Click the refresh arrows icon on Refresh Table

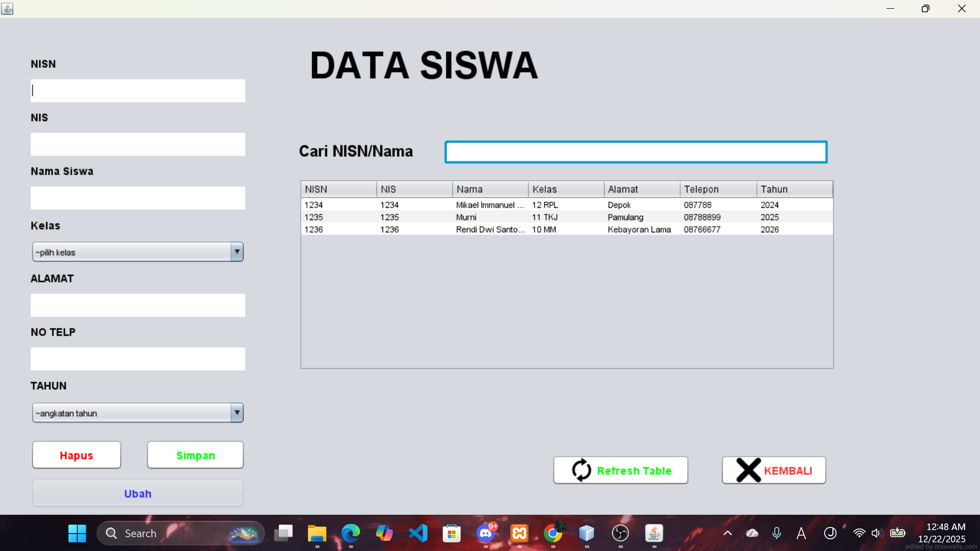pyautogui.click(x=581, y=470)
